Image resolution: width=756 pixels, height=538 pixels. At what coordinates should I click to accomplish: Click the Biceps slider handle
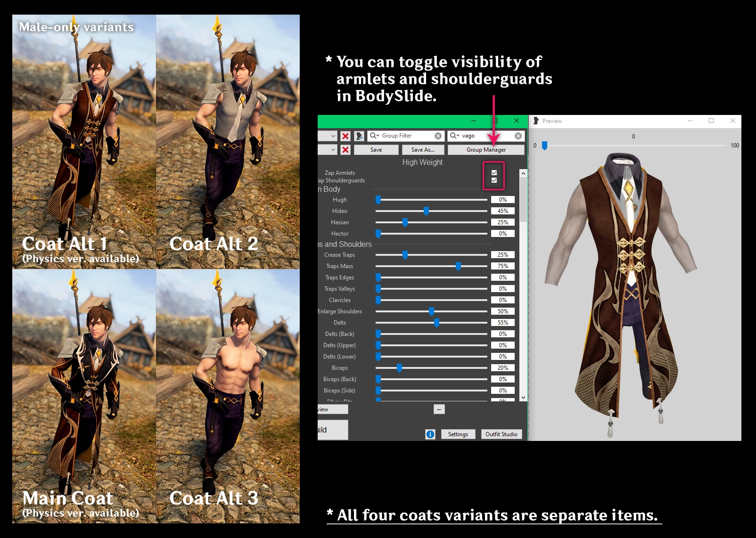pos(399,368)
